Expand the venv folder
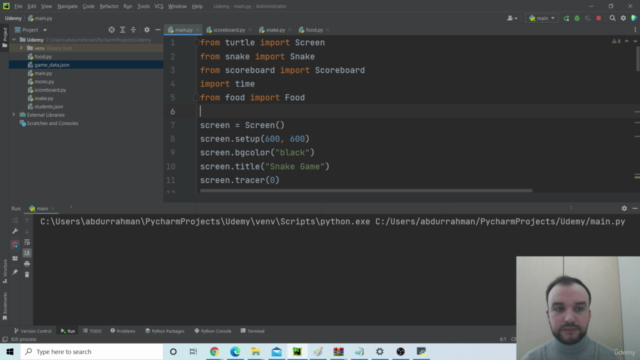640x360 pixels. tap(21, 48)
